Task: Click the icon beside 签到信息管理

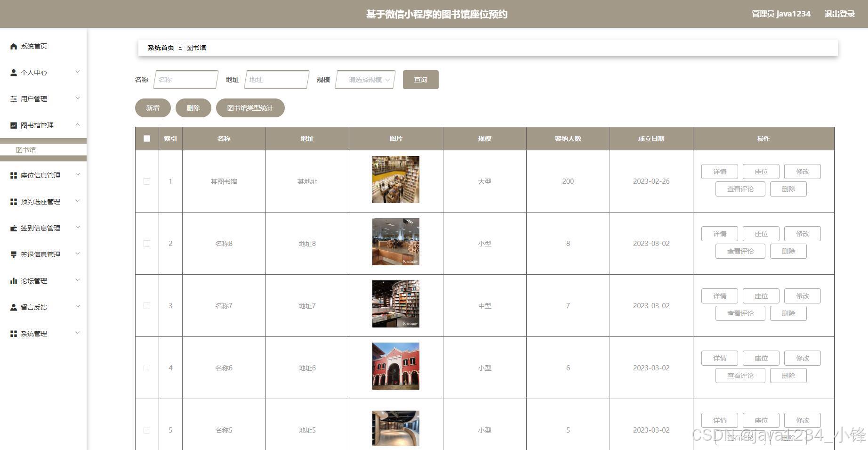Action: pyautogui.click(x=14, y=228)
